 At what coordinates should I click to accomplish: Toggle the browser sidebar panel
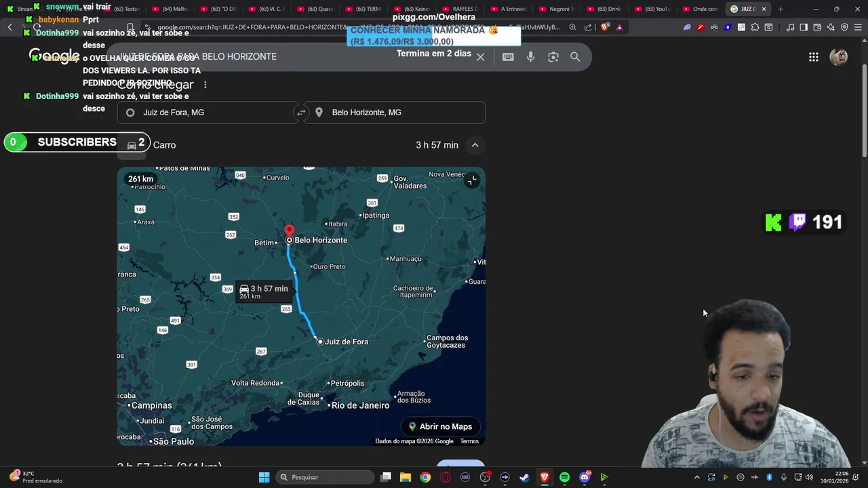click(804, 27)
